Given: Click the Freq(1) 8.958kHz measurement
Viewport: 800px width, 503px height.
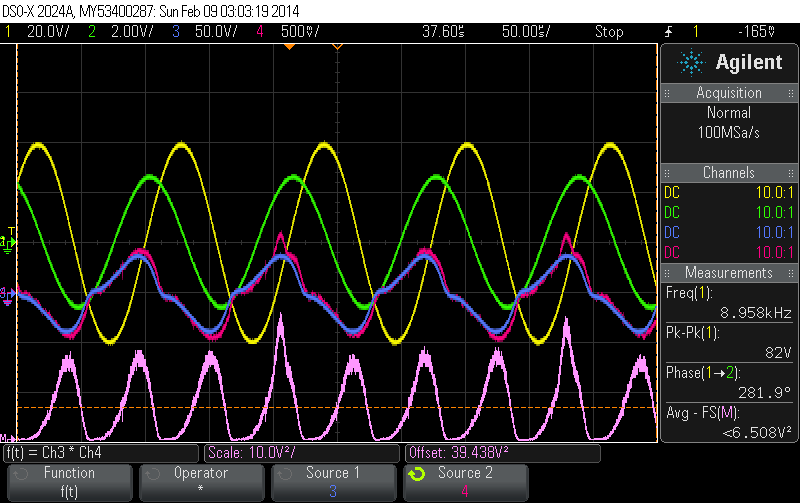Looking at the screenshot, I should click(729, 303).
